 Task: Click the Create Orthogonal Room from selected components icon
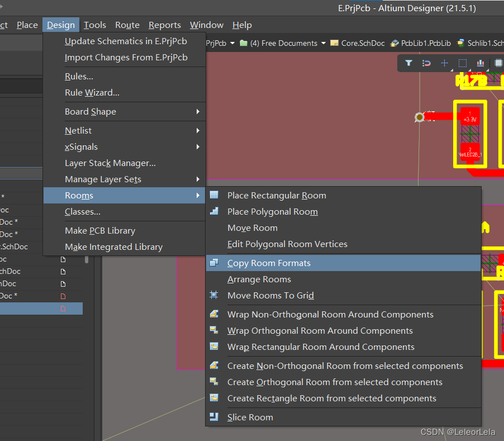(214, 382)
